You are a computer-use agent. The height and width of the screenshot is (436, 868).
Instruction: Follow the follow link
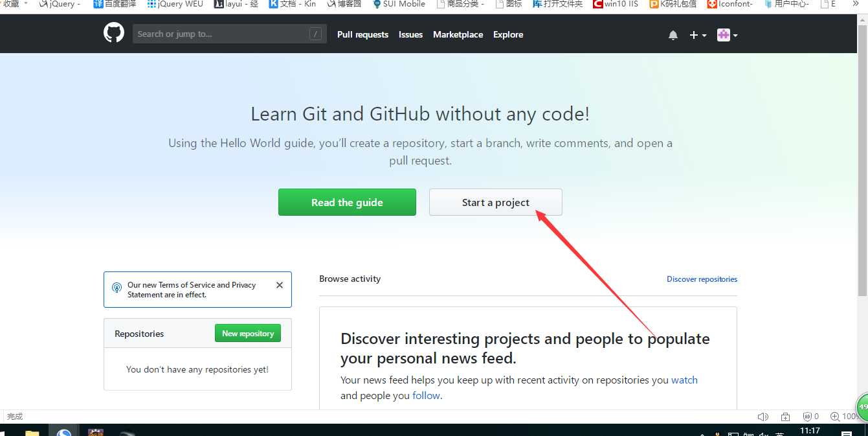(426, 396)
